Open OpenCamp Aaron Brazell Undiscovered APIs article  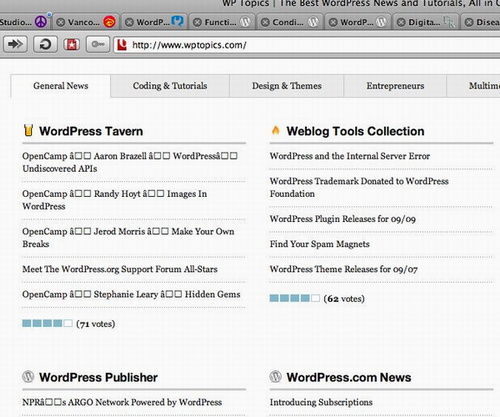(130, 162)
